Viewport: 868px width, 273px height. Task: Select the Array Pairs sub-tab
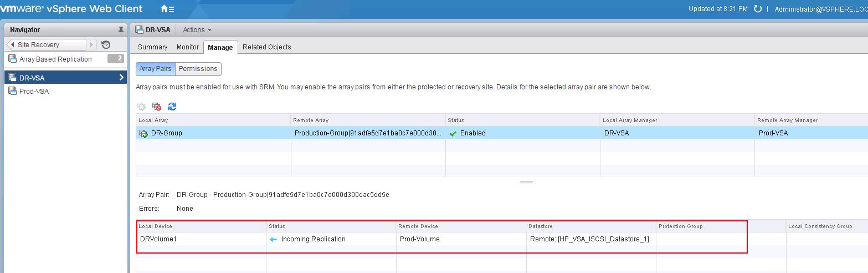pyautogui.click(x=156, y=69)
